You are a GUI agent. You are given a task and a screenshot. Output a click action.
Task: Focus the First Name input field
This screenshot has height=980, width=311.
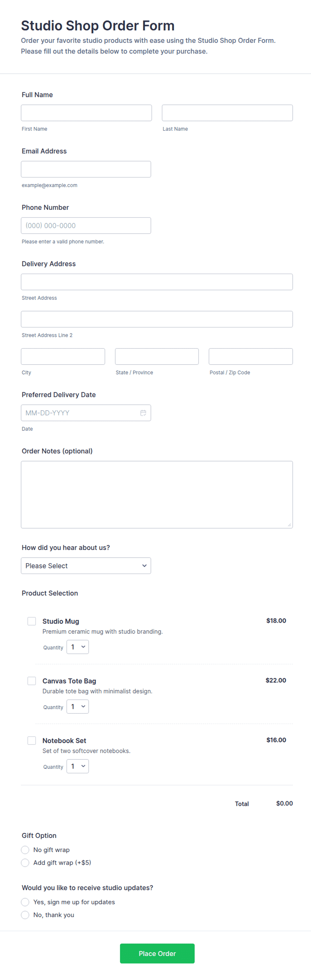click(x=86, y=113)
